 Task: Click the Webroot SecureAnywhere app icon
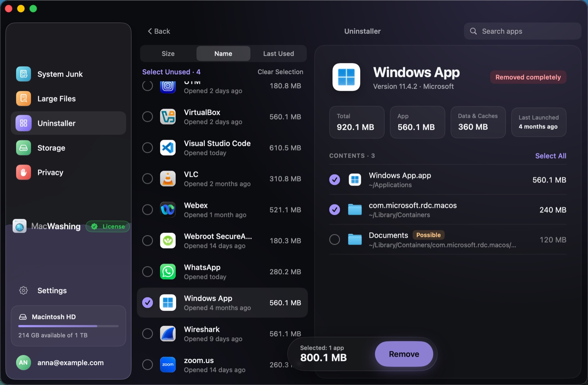[x=168, y=240]
